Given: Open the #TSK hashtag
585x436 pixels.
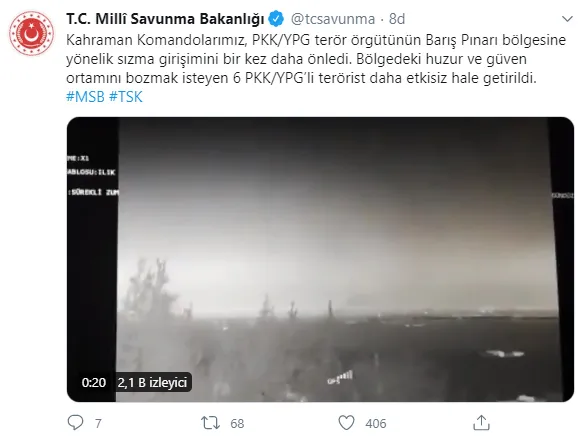Looking at the screenshot, I should [x=126, y=97].
